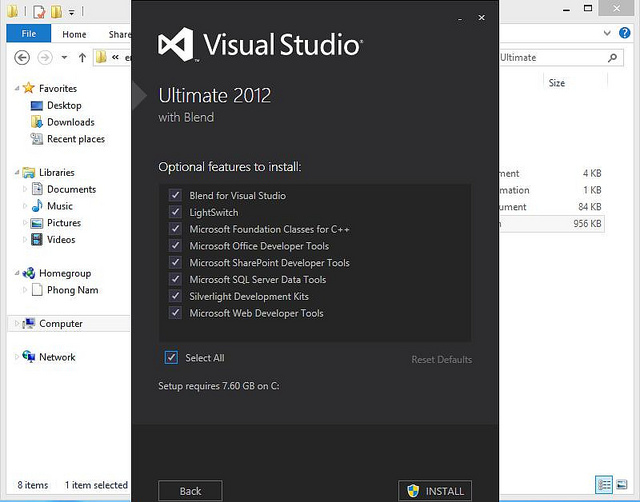Toggle Microsoft Foundation Classes for C++ checkbox

pos(175,229)
